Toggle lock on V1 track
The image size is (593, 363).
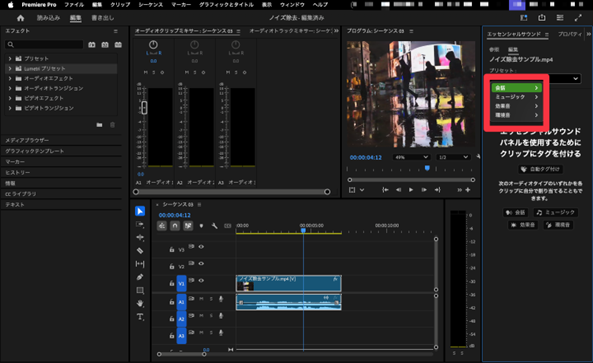click(172, 283)
